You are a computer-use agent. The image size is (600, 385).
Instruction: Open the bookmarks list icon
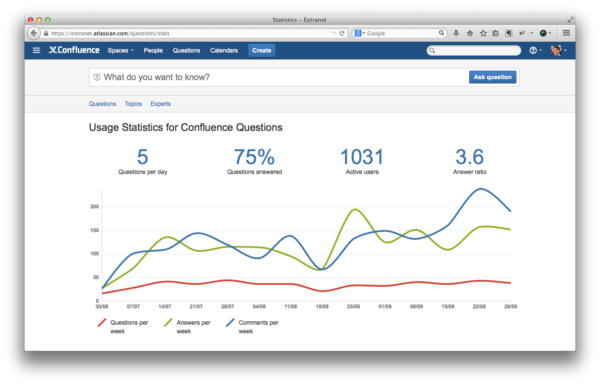pos(495,33)
